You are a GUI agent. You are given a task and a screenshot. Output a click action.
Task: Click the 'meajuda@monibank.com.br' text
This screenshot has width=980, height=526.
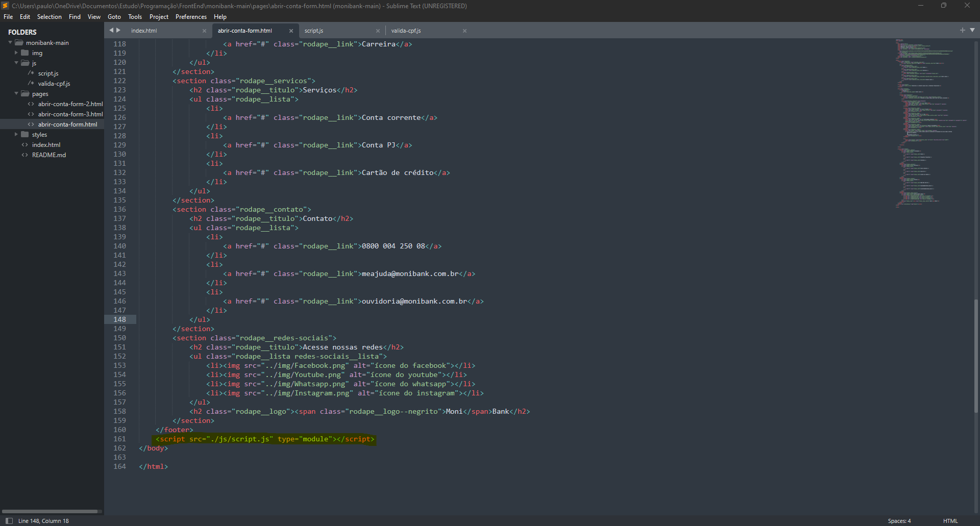[410, 273]
